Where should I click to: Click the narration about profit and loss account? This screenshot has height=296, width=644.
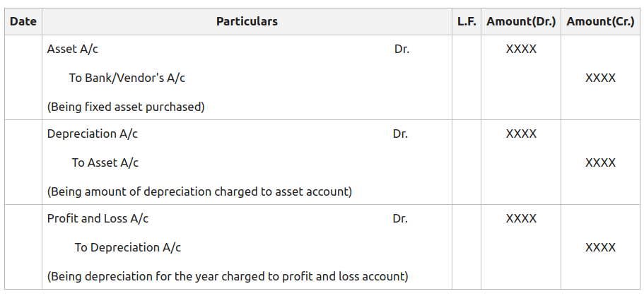228,276
